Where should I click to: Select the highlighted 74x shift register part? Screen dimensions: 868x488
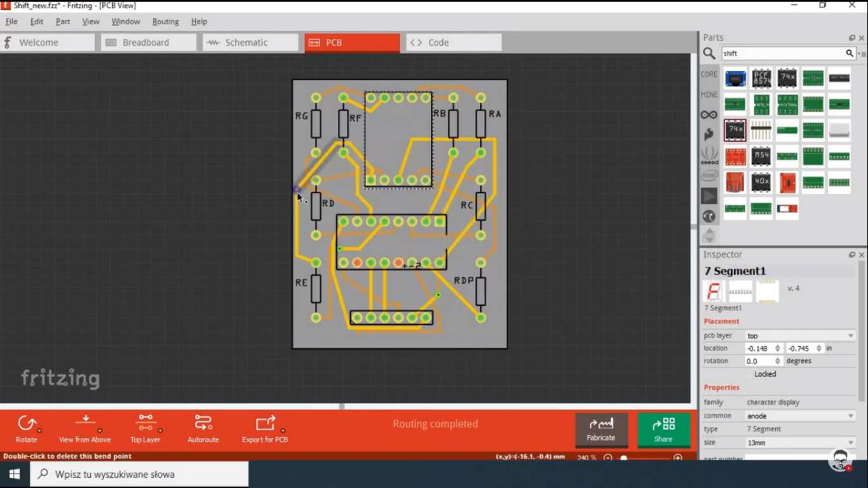pos(735,130)
